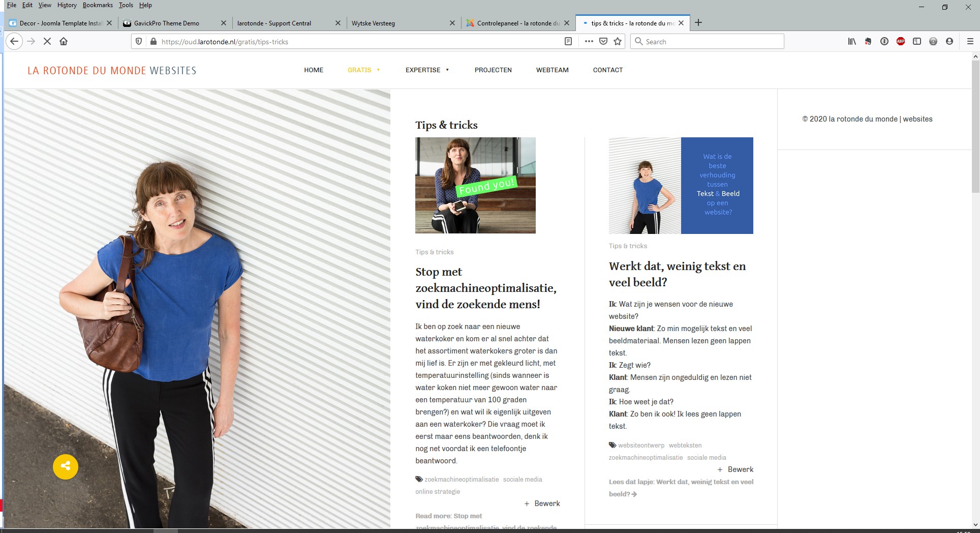Screen dimensions: 980x533
Task: Open the View menu
Action: click(x=45, y=5)
